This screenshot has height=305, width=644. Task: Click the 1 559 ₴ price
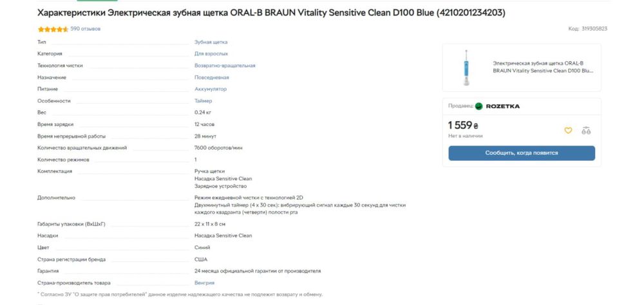point(464,125)
